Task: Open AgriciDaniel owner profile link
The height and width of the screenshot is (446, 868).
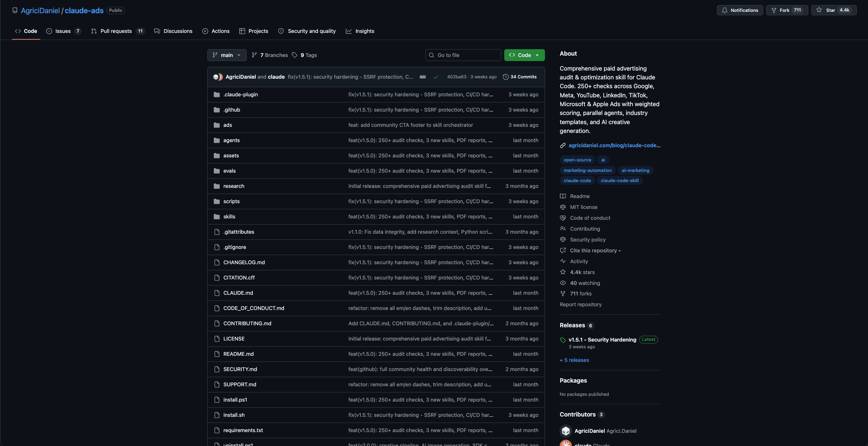Action: (40, 11)
